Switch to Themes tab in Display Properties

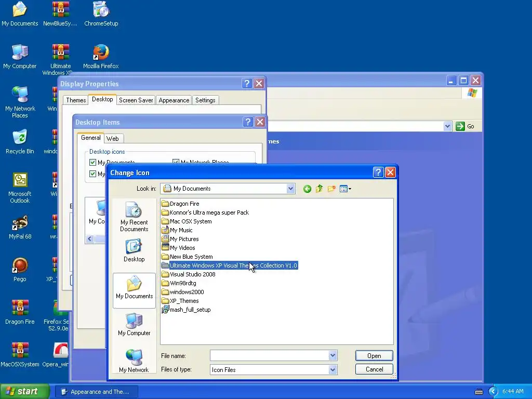76,100
